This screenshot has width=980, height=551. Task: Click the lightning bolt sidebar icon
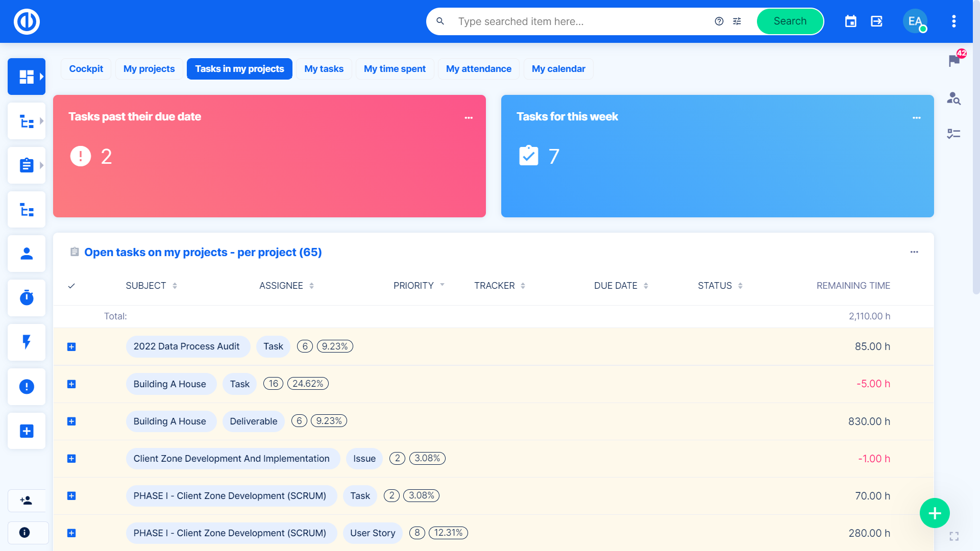click(x=27, y=342)
